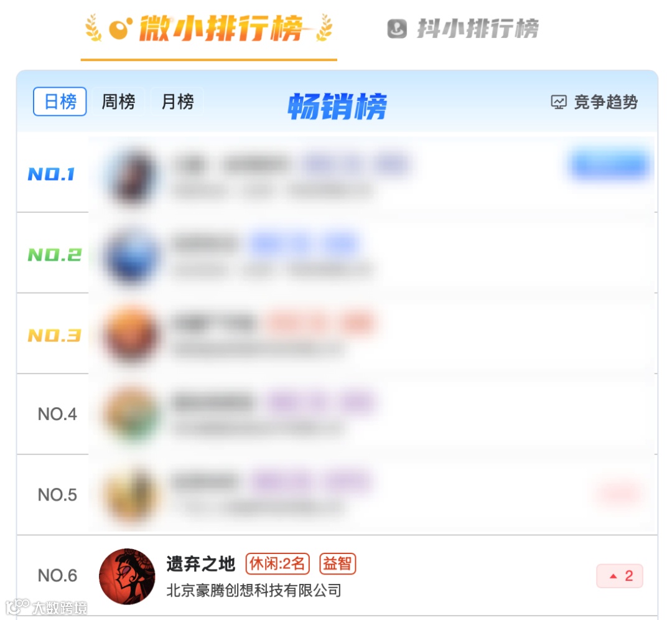Click the blurred NO.4 game icon
672x620 pixels.
(131, 414)
